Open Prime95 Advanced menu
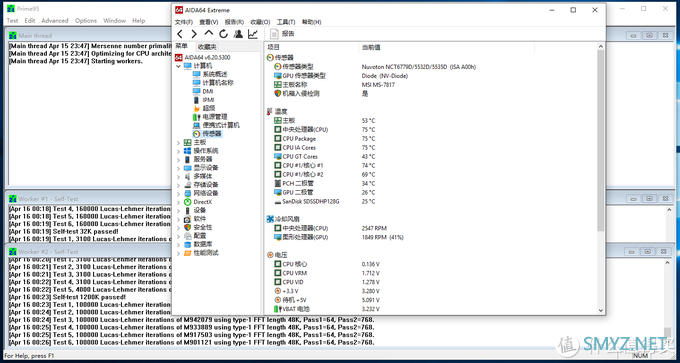The image size is (680, 363). [55, 20]
